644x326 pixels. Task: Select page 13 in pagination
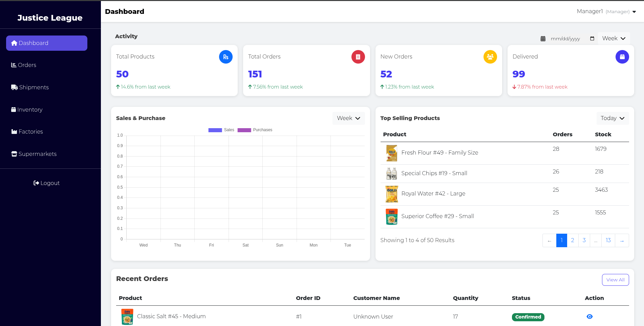pos(608,240)
